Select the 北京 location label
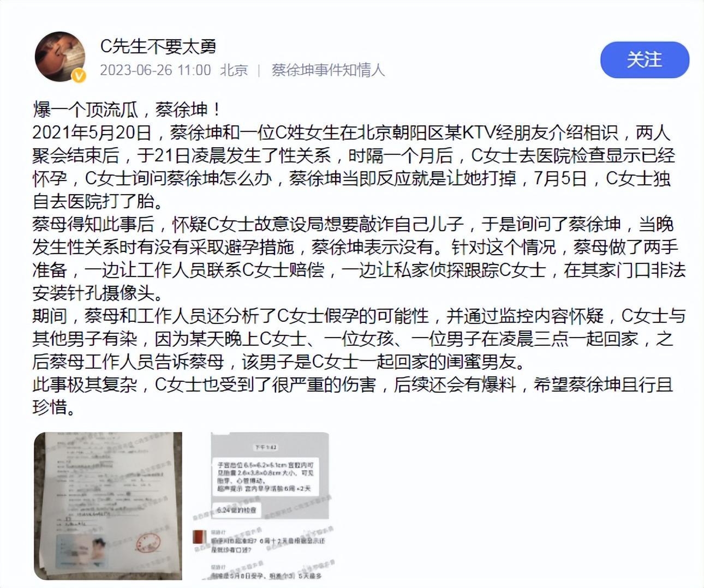Image resolution: width=704 pixels, height=588 pixels. (x=234, y=70)
